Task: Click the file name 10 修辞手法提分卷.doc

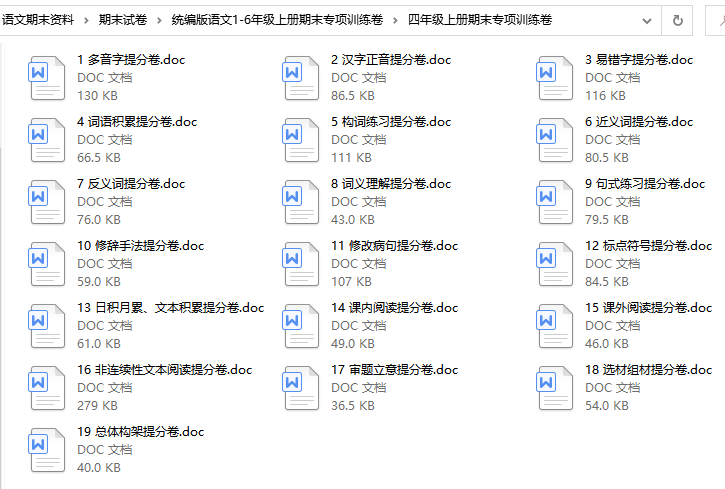Action: (x=141, y=245)
